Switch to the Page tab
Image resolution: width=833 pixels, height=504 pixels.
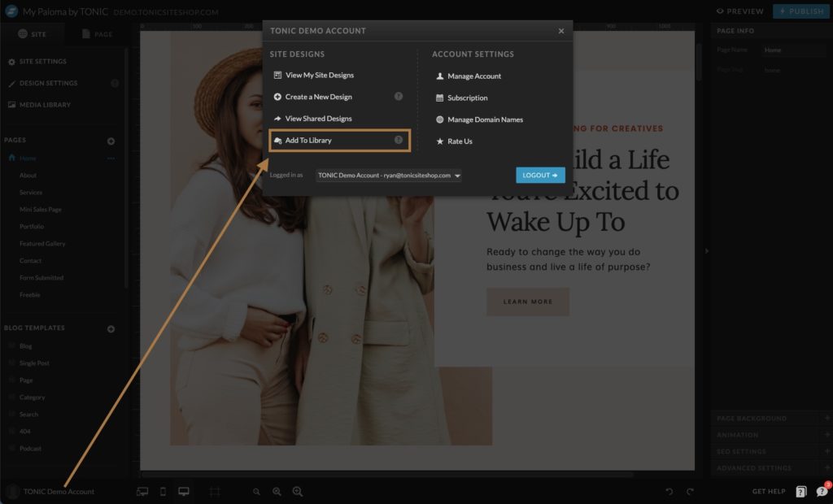coord(97,34)
